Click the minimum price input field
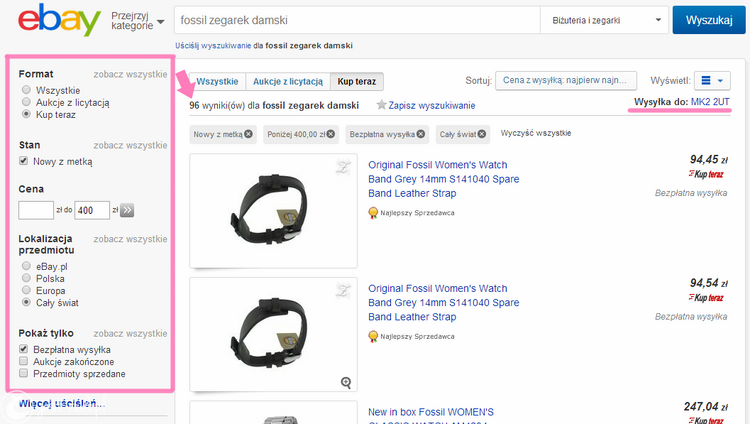Image resolution: width=750 pixels, height=424 pixels. click(x=36, y=210)
